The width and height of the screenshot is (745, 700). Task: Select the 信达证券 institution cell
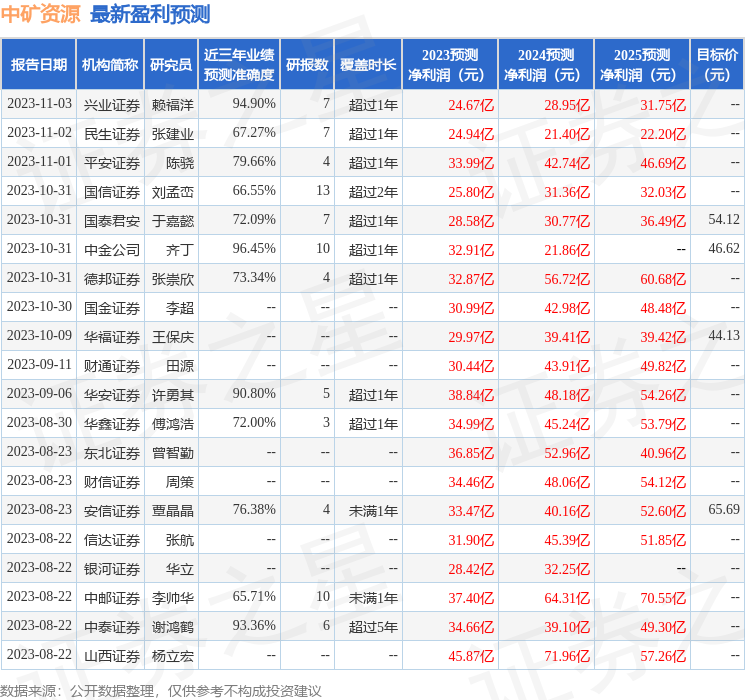[112, 539]
